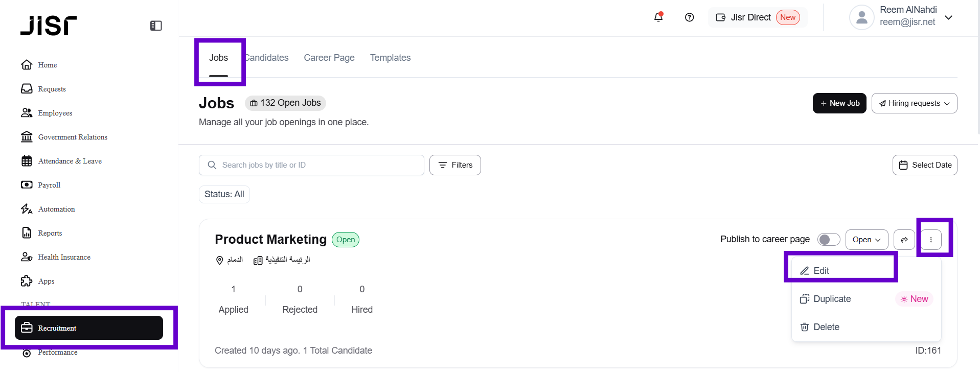Collapse the sidebar panel icon
This screenshot has width=980, height=372.
tap(156, 26)
